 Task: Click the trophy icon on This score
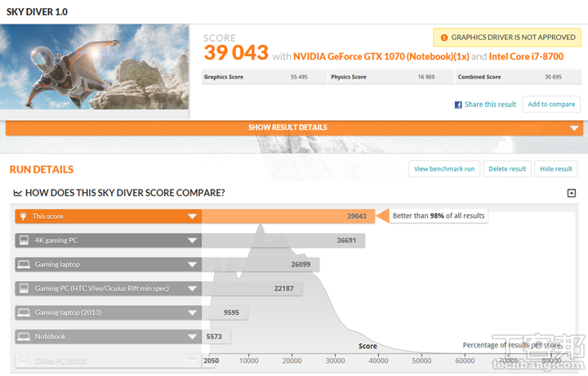pyautogui.click(x=24, y=217)
